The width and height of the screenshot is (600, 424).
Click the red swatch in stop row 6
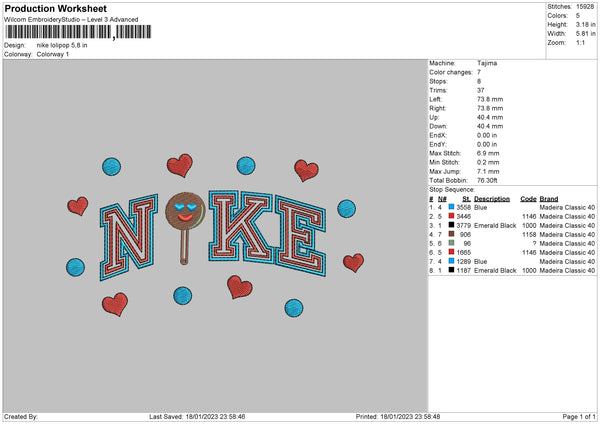(x=451, y=252)
